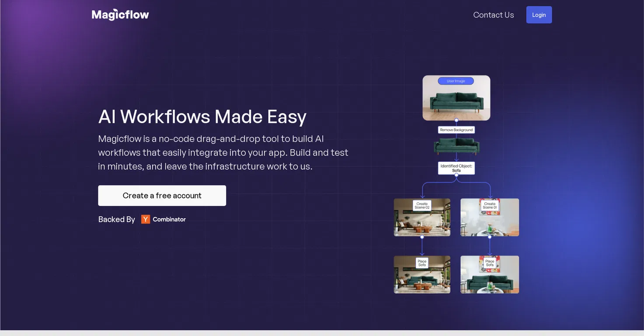This screenshot has width=644, height=336.
Task: Open the Contact Us page
Action: click(x=494, y=15)
